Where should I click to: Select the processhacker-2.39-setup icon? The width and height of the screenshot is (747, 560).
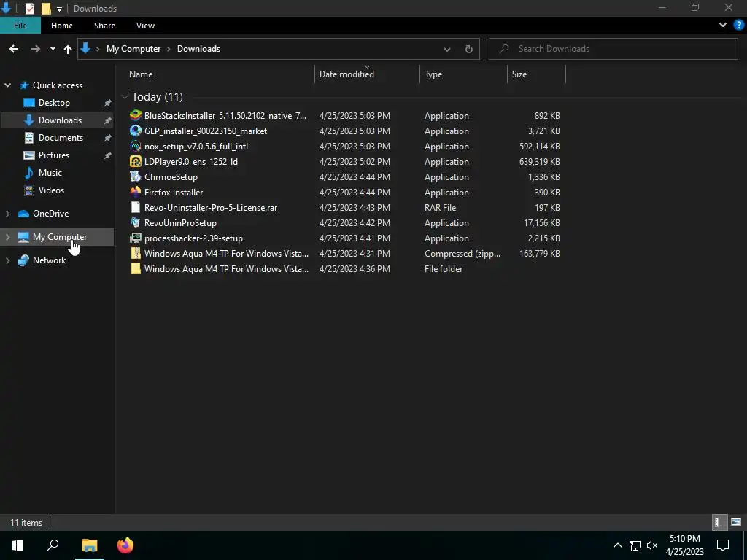(x=136, y=238)
